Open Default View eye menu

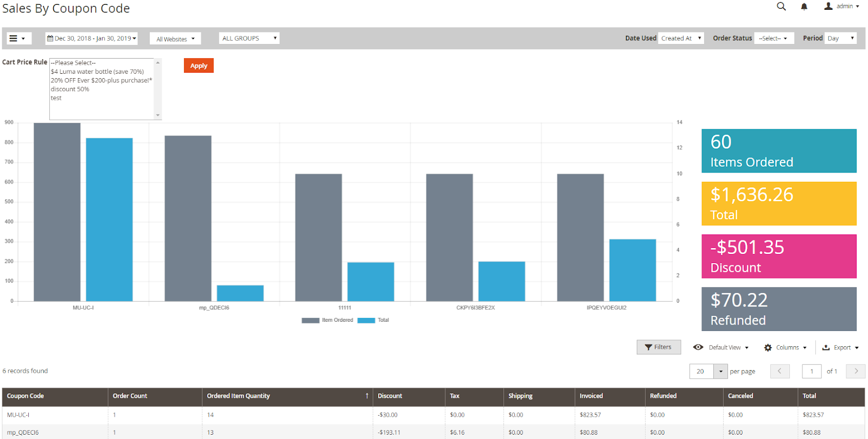pos(720,348)
